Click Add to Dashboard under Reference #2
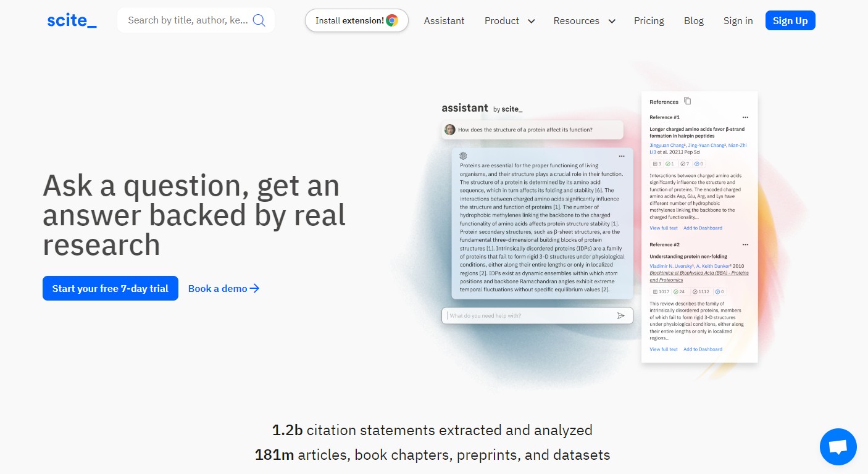The width and height of the screenshot is (868, 474). 703,349
